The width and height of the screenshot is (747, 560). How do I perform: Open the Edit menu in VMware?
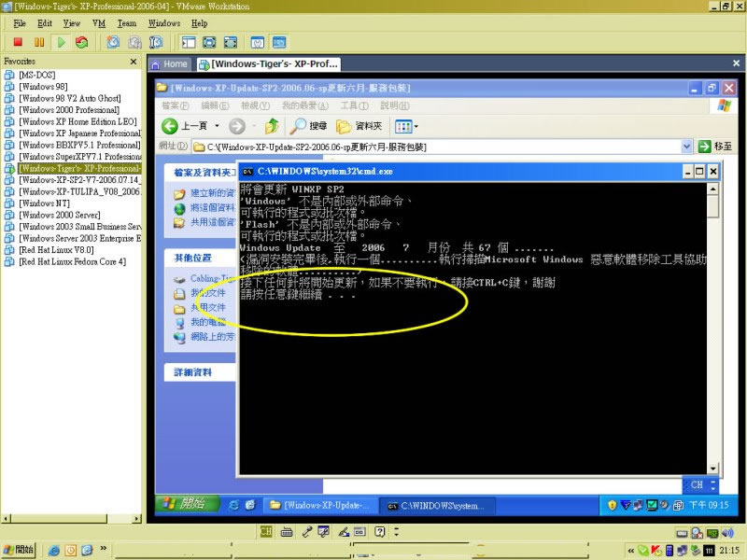tap(45, 23)
